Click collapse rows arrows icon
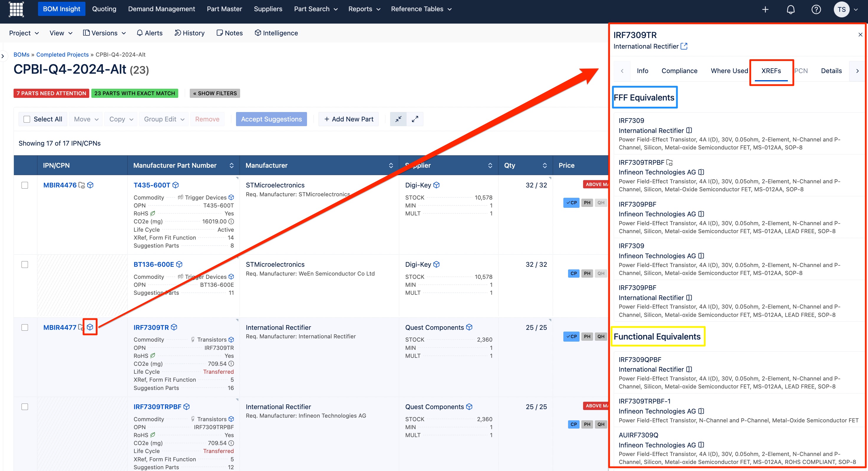 [398, 119]
